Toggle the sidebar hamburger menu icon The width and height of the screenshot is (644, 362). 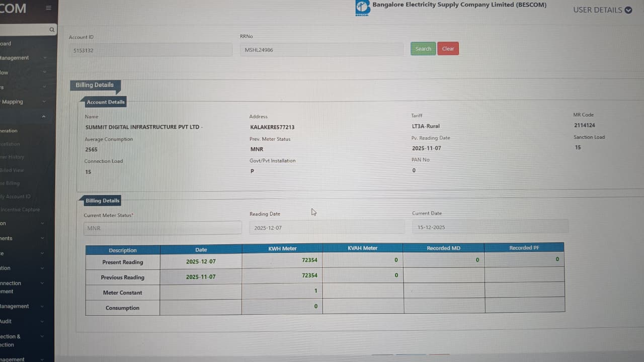pyautogui.click(x=48, y=8)
